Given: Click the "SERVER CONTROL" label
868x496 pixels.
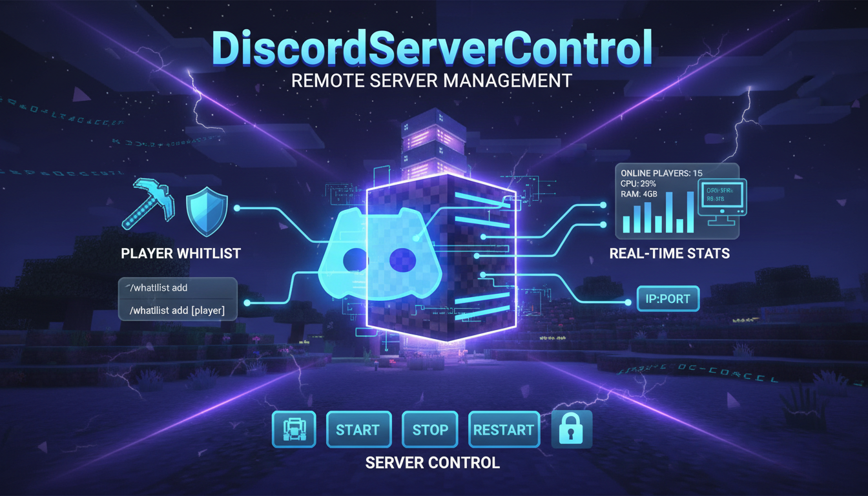Looking at the screenshot, I should (432, 462).
